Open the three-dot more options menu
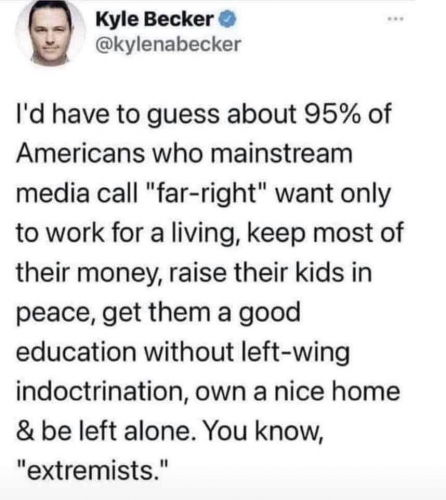The image size is (446, 500). click(x=396, y=19)
